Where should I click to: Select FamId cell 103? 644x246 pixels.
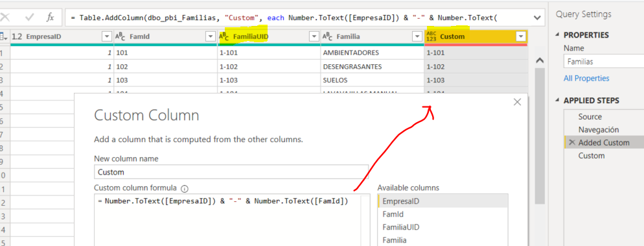[x=165, y=80]
